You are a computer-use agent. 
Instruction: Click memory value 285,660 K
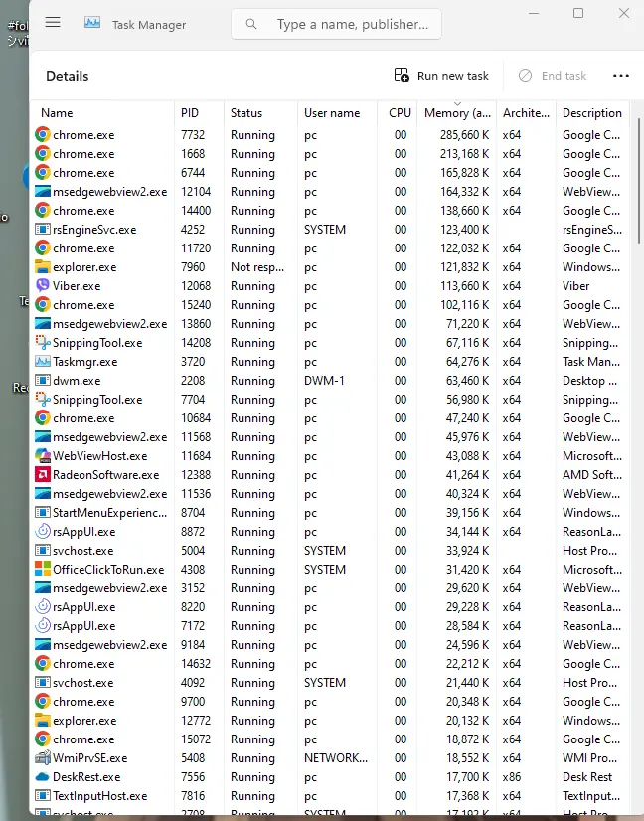464,135
